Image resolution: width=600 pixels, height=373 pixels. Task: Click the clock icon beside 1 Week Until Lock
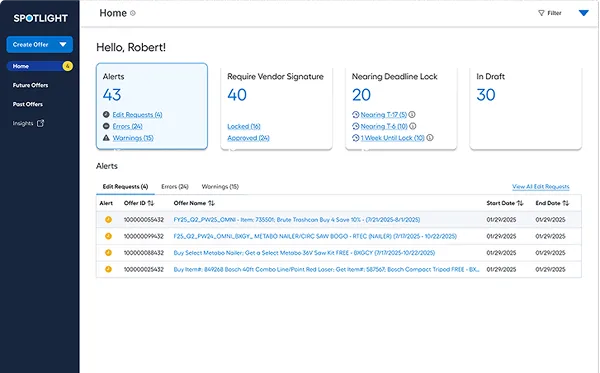[355, 138]
